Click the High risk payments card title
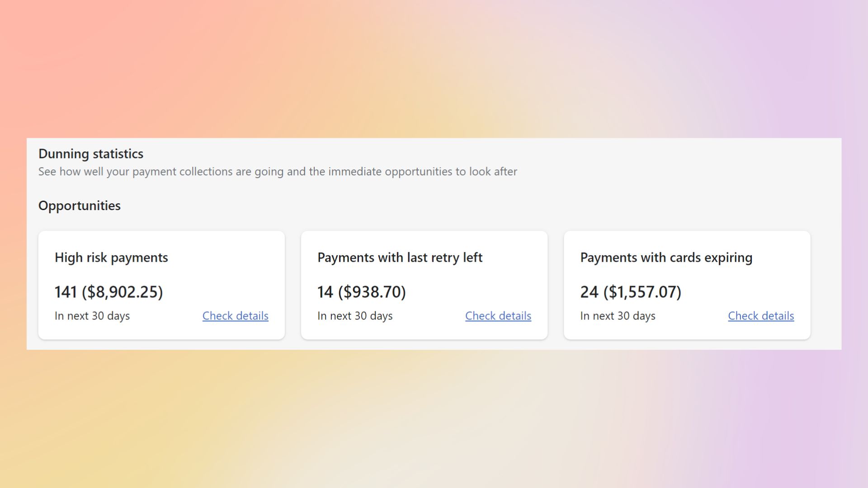 111,257
